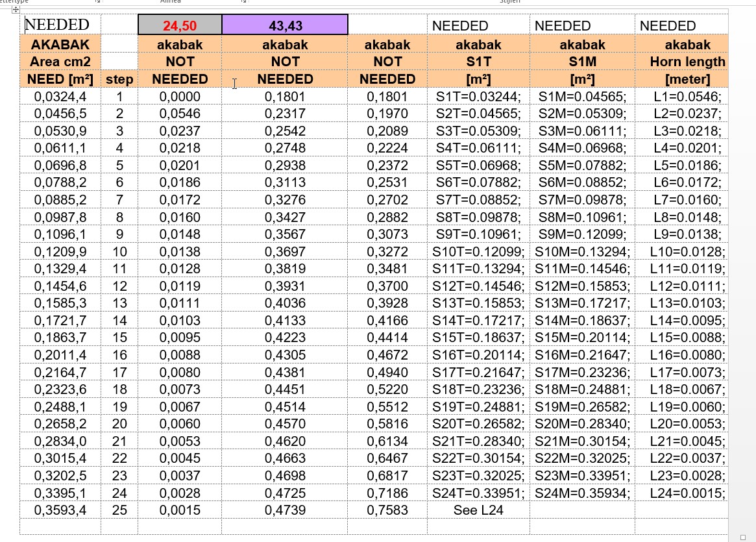Image resolution: width=756 pixels, height=542 pixels.
Task: Click the cell containing 0,2317
Action: (285, 114)
